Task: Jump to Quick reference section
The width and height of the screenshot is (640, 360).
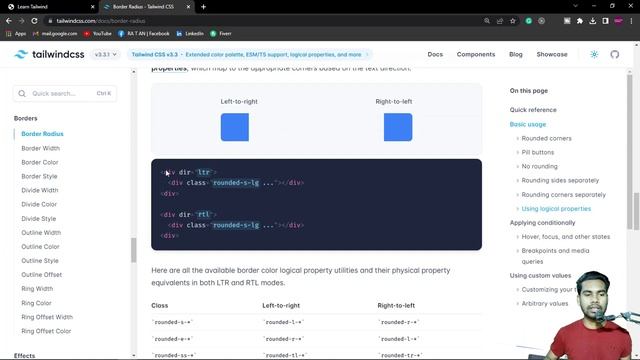Action: (x=533, y=110)
